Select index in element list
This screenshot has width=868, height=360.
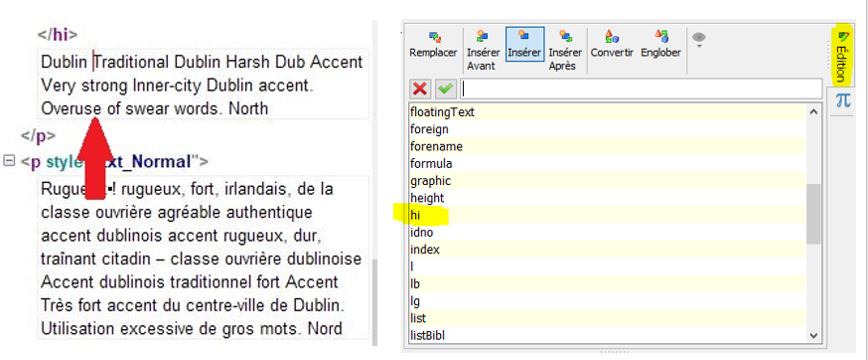pos(607,250)
